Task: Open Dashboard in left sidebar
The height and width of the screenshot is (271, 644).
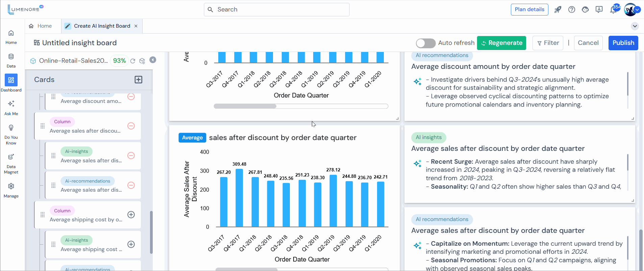Action: click(11, 83)
